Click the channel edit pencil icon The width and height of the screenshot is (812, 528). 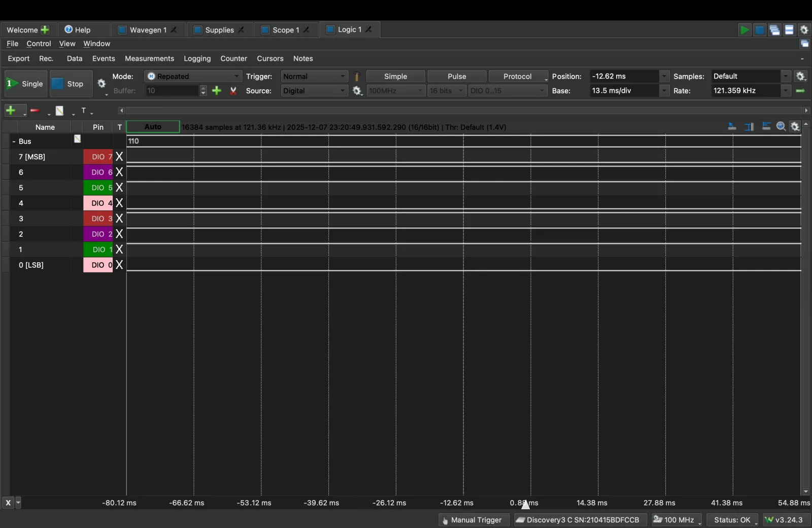pyautogui.click(x=60, y=110)
